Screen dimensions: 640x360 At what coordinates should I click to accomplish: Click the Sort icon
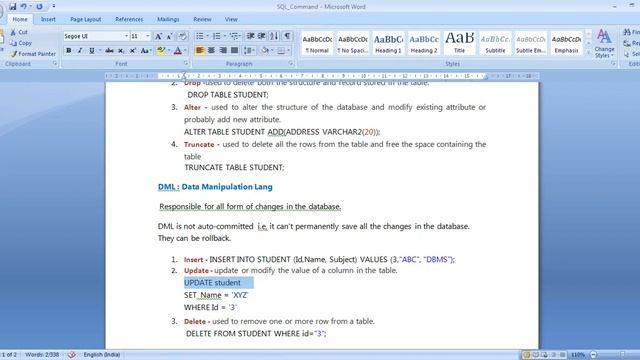pos(274,36)
